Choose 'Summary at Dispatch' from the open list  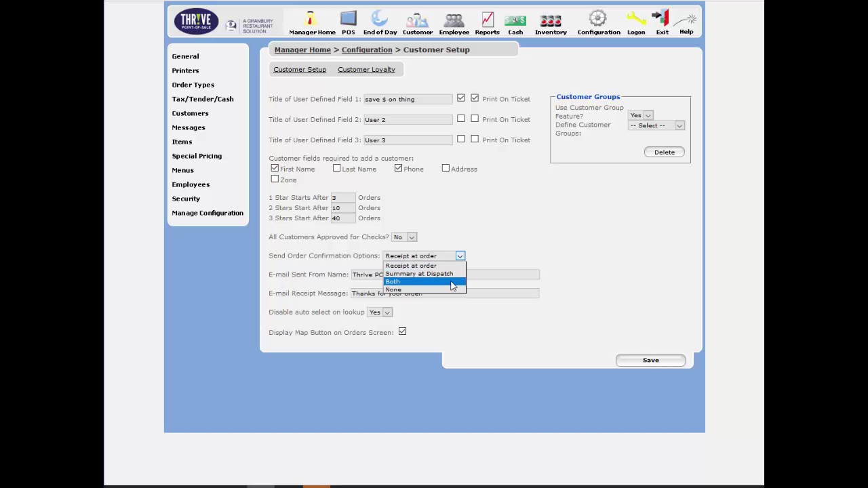424,274
